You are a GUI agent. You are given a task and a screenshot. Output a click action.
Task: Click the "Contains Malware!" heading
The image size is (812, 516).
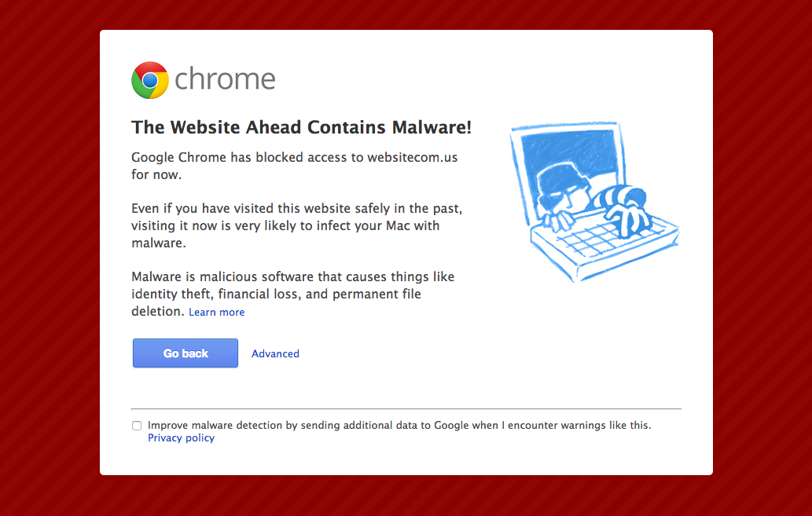[302, 127]
